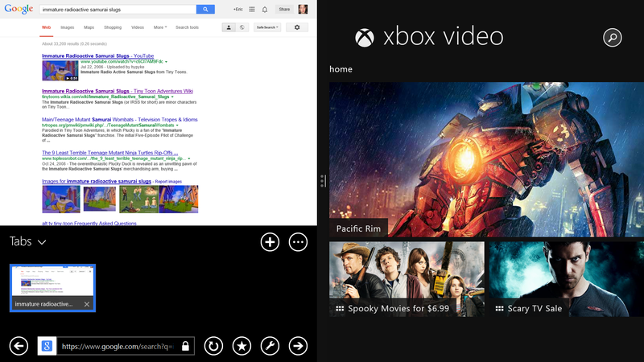Click the home section heading

341,69
